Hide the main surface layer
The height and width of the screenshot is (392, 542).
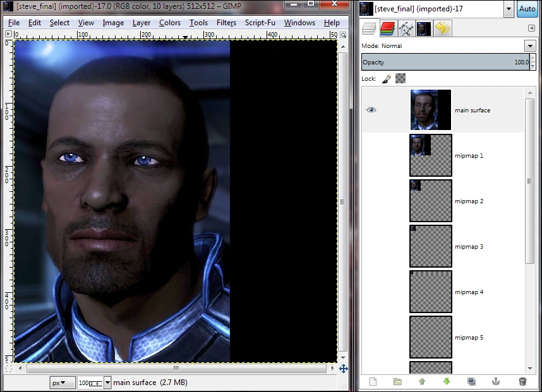click(x=371, y=110)
